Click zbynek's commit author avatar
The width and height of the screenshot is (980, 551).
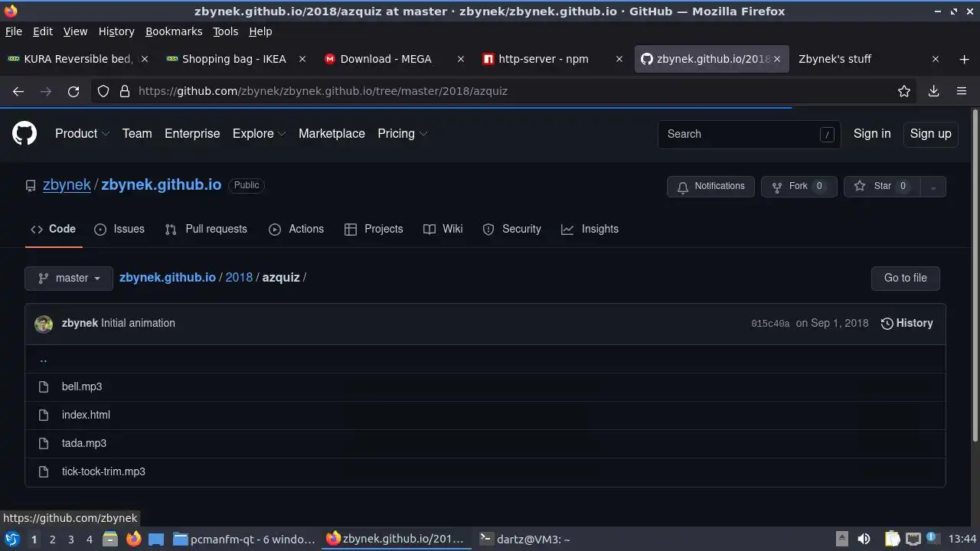point(44,324)
